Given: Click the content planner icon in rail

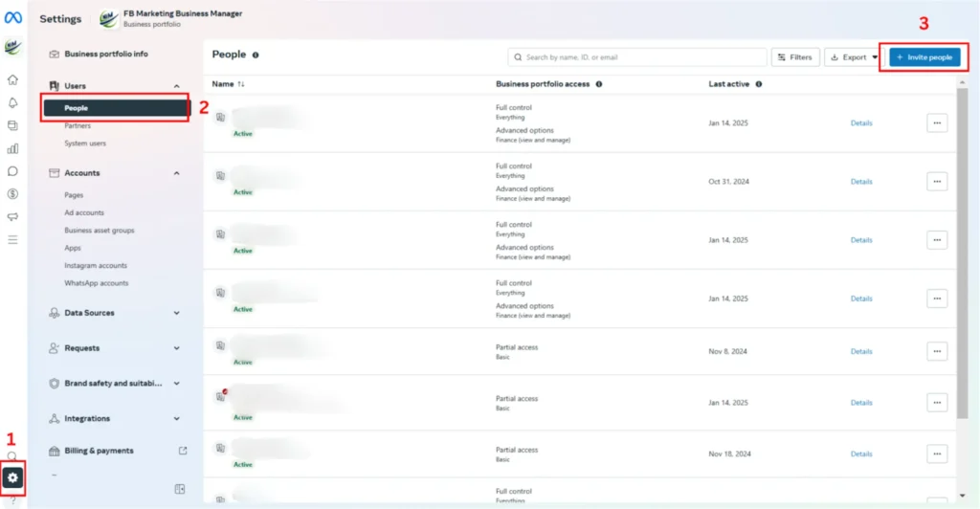Looking at the screenshot, I should pyautogui.click(x=12, y=125).
